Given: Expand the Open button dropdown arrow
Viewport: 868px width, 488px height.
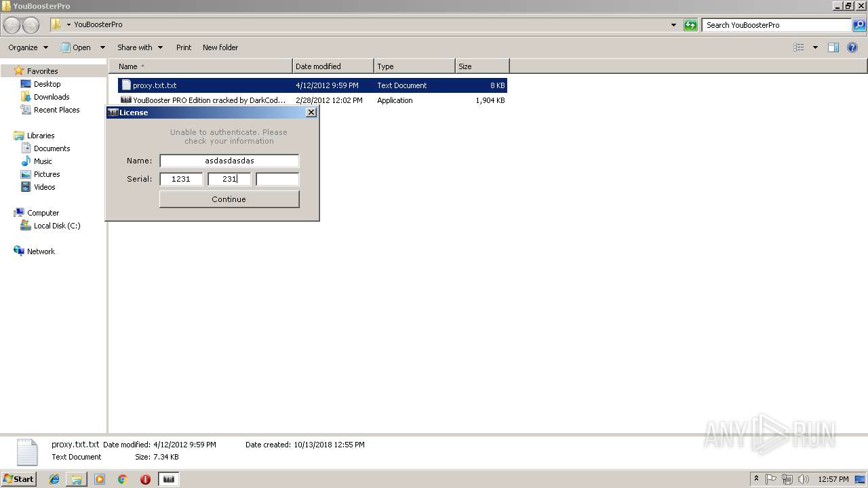Looking at the screenshot, I should click(102, 47).
